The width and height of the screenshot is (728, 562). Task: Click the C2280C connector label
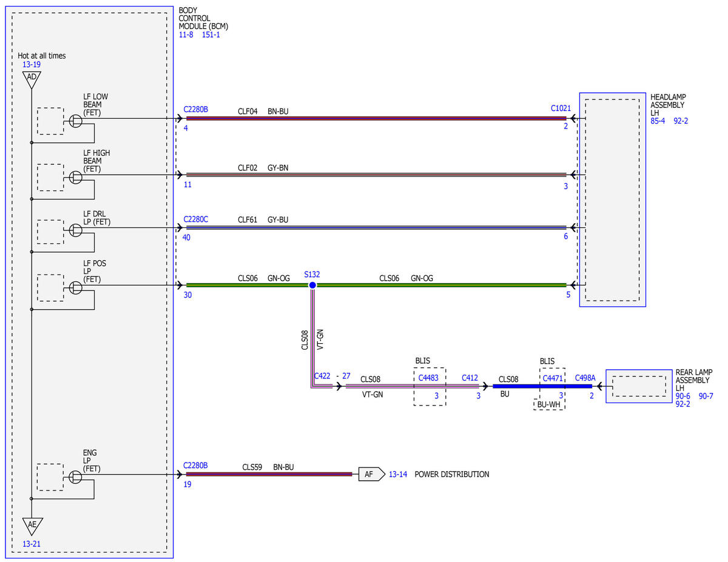click(x=195, y=219)
